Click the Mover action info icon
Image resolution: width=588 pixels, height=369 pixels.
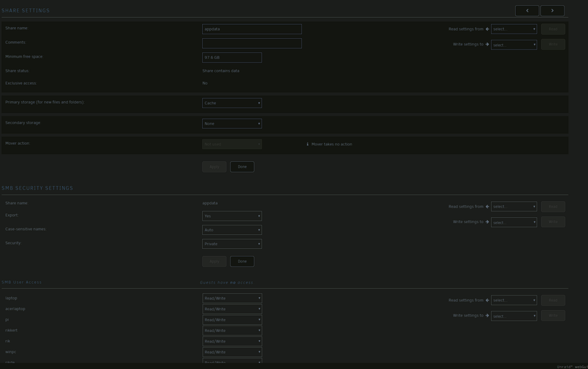[308, 144]
